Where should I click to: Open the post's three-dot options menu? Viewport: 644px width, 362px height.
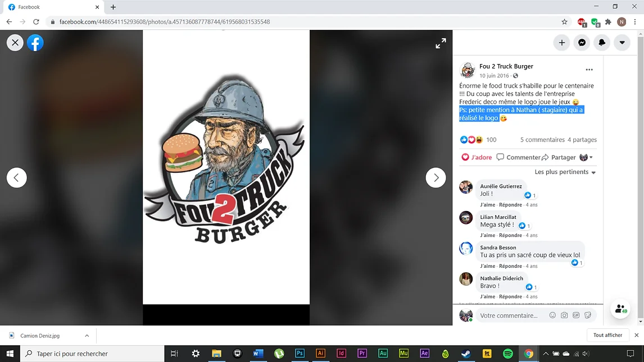point(589,70)
